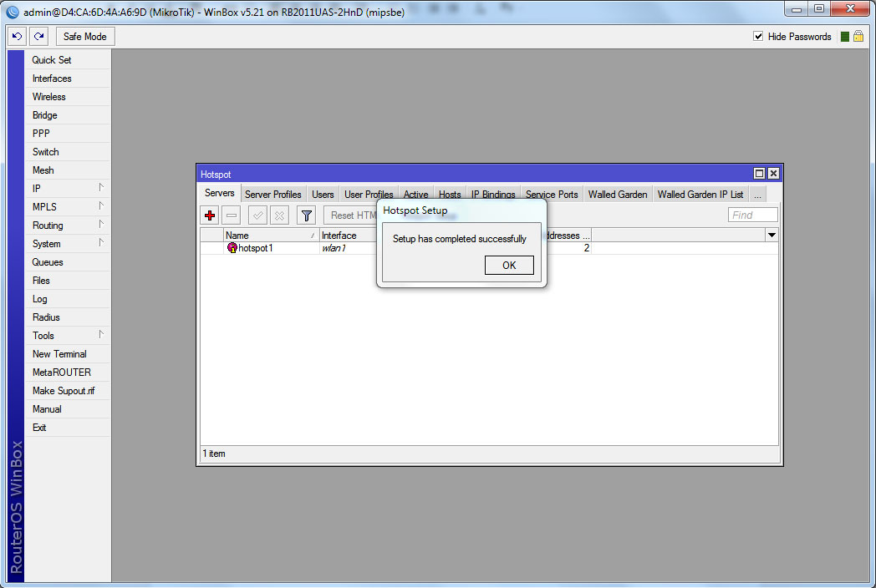This screenshot has width=876, height=588.
Task: Open the Server Profiles tab
Action: click(272, 195)
